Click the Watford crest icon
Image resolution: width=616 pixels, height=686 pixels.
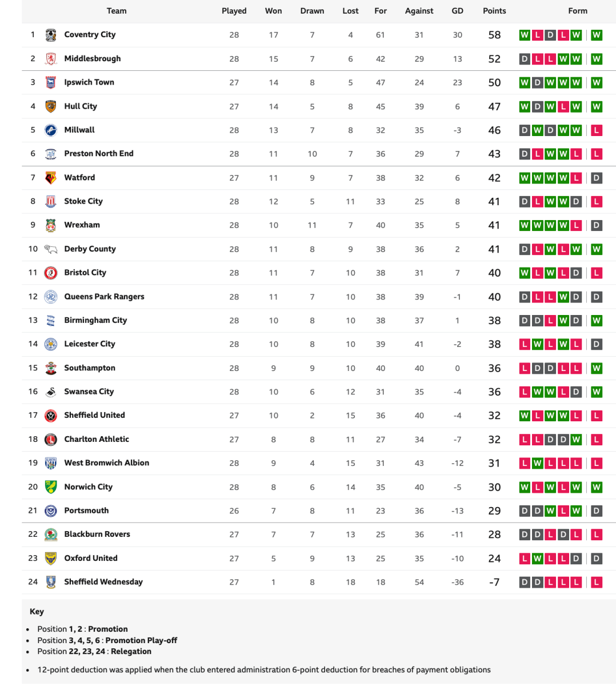click(51, 178)
